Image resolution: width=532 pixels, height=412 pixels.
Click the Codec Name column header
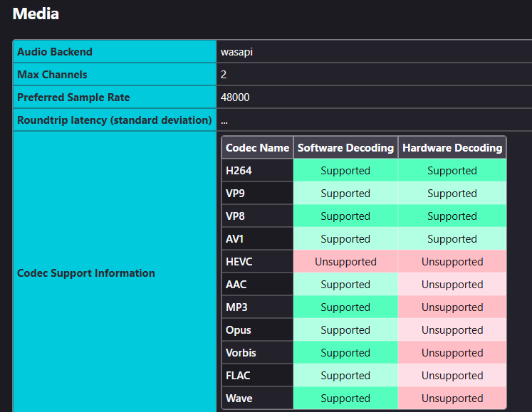(x=257, y=148)
